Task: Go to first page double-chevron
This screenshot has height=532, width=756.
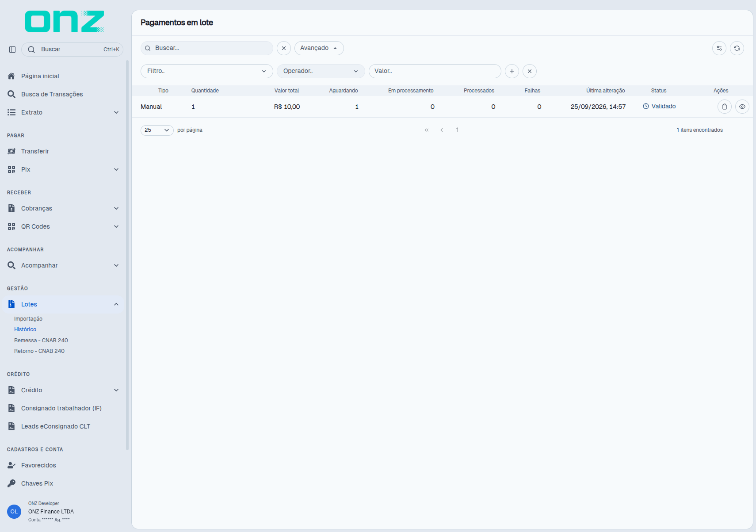Action: click(427, 130)
